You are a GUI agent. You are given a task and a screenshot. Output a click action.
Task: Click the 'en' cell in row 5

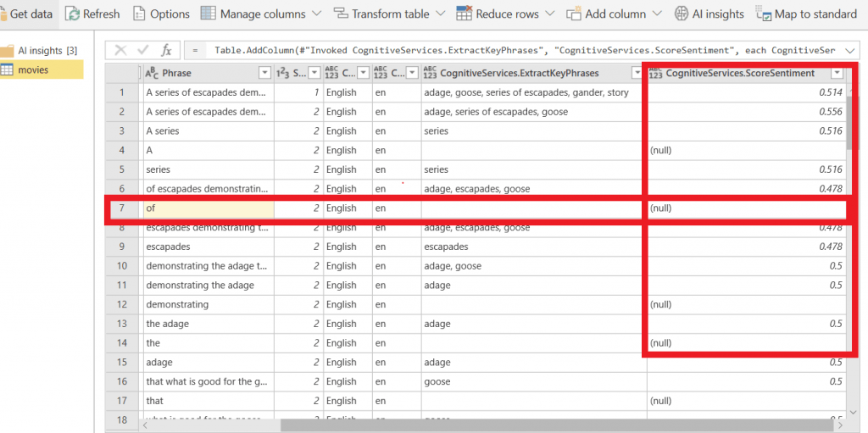[x=397, y=169]
